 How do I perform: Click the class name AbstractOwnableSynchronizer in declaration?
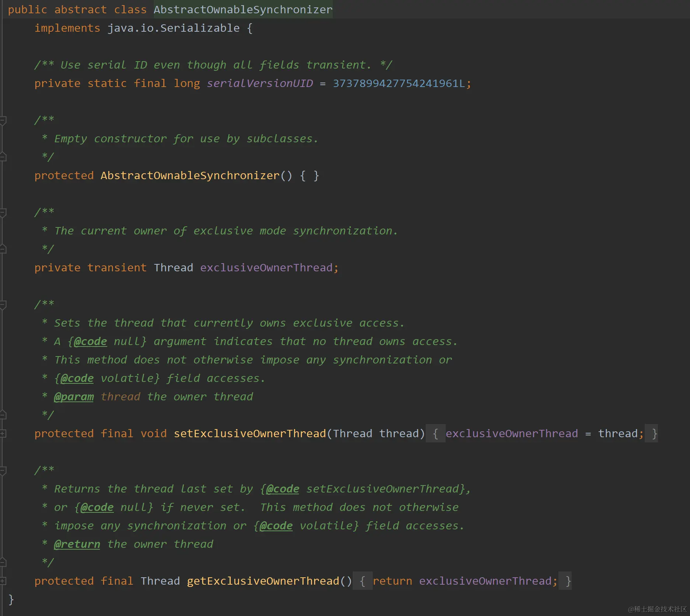click(x=243, y=10)
